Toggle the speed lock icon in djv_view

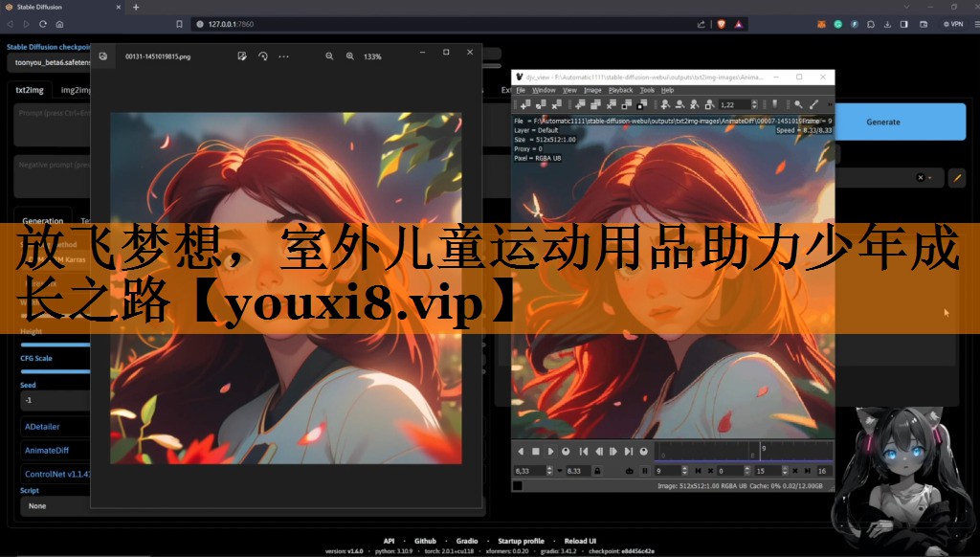(x=597, y=471)
